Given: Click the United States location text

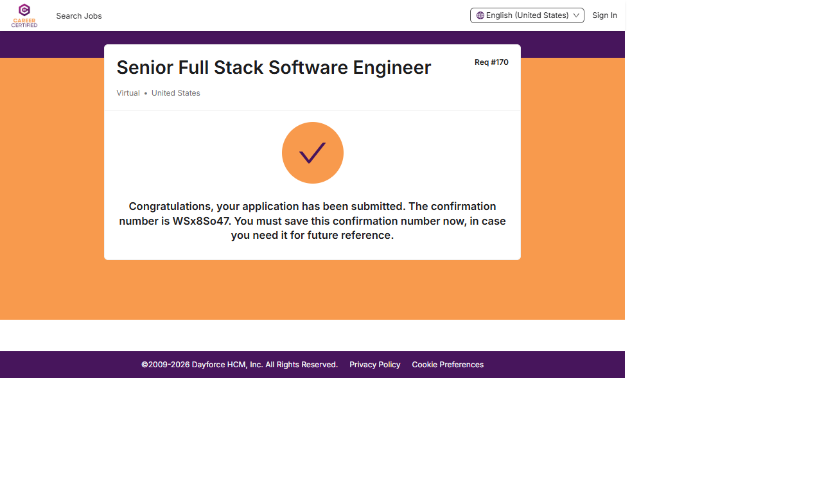Looking at the screenshot, I should click(x=176, y=93).
